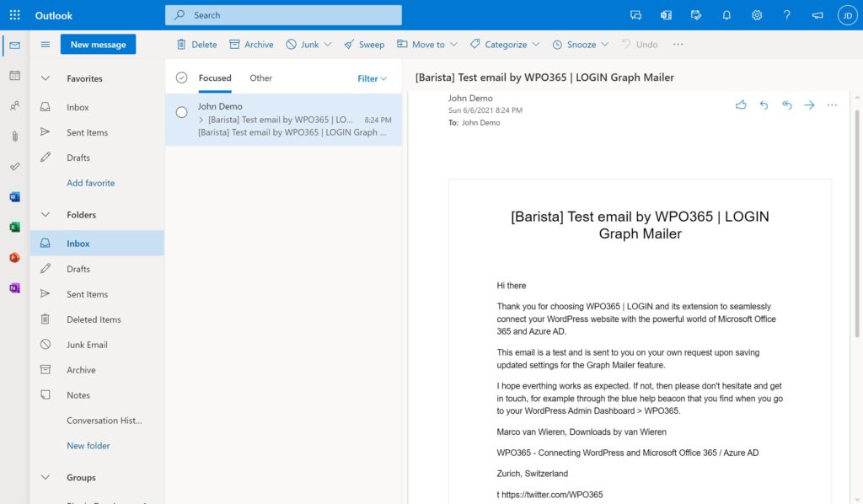Open Drafts under Folders
The height and width of the screenshot is (504, 863).
pos(98,269)
